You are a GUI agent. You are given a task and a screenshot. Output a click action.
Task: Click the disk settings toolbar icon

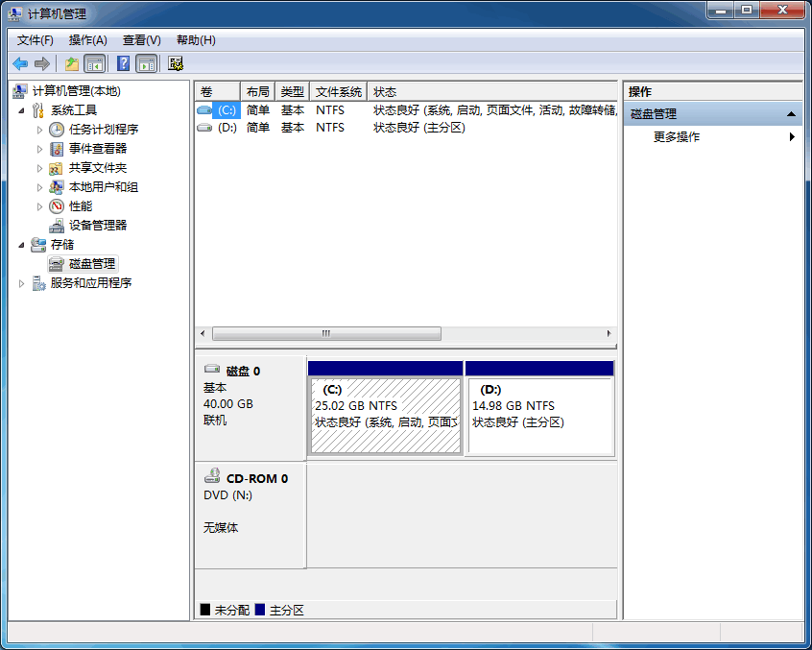coord(176,63)
